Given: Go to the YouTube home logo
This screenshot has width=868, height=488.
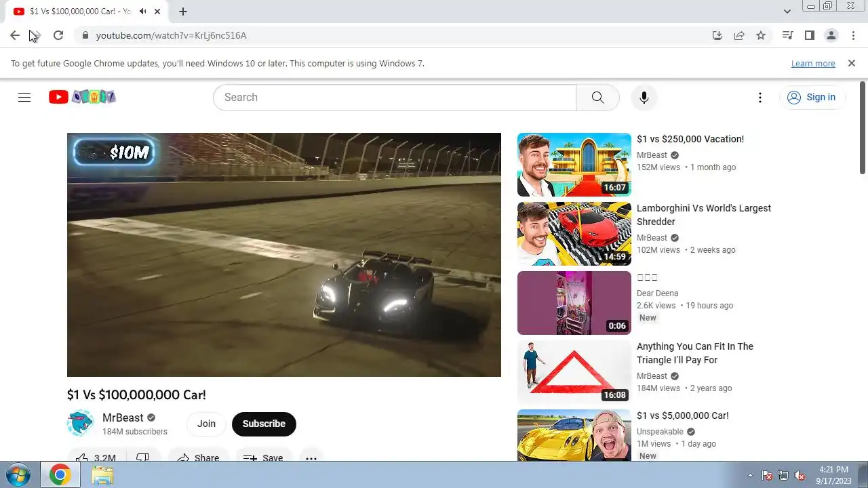Looking at the screenshot, I should 82,97.
